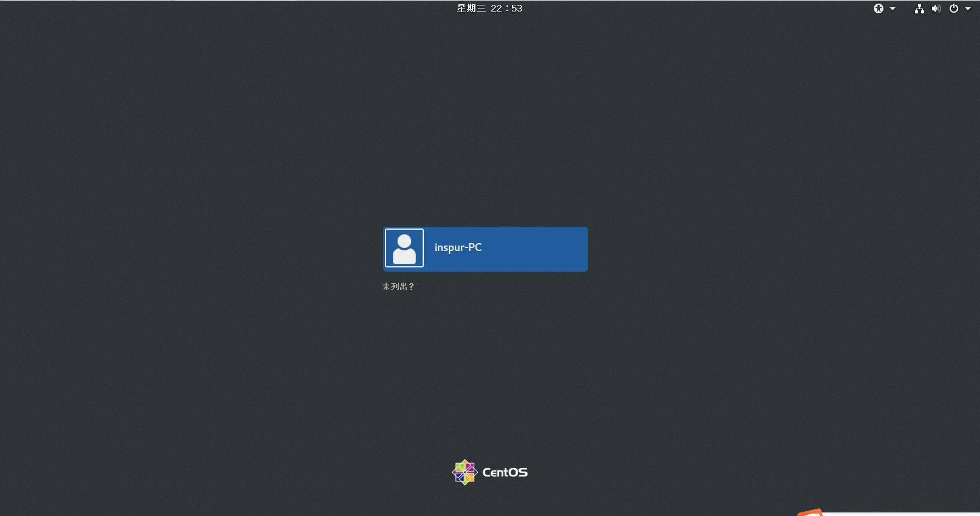This screenshot has width=980, height=516.
Task: Click the power icon in top bar
Action: click(x=954, y=9)
